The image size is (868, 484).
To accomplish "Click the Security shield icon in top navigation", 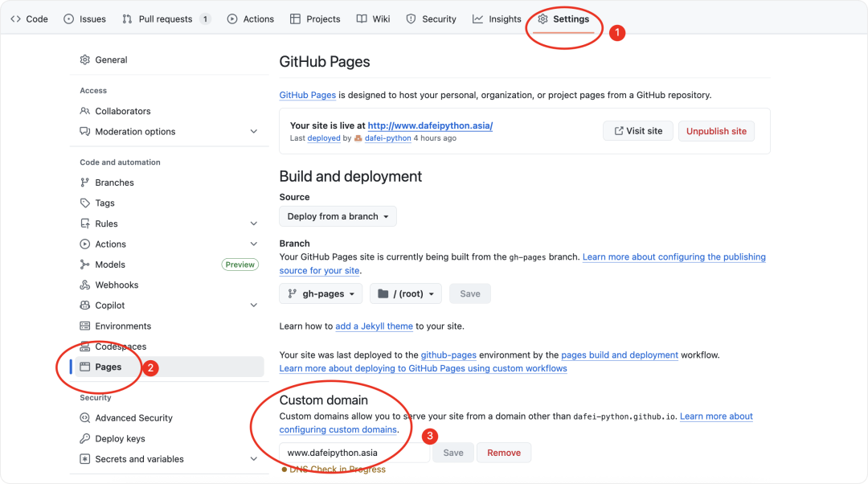I will [x=411, y=18].
